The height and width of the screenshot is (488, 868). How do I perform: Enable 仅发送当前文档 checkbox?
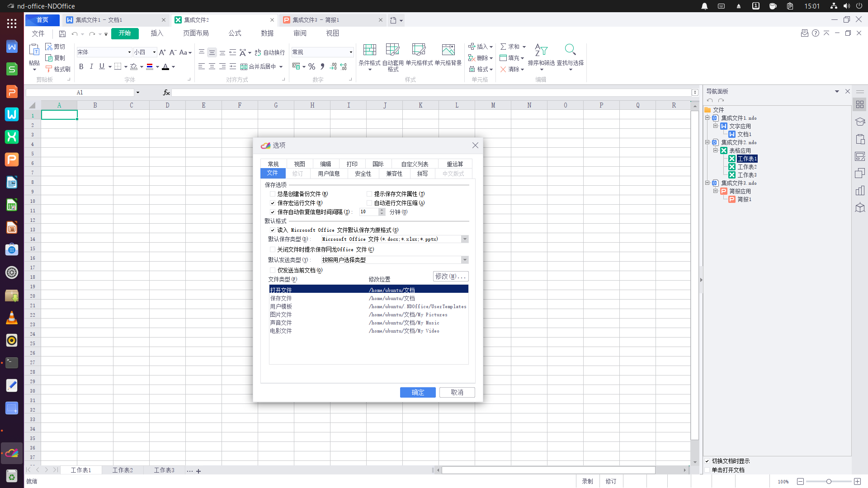[x=273, y=270]
